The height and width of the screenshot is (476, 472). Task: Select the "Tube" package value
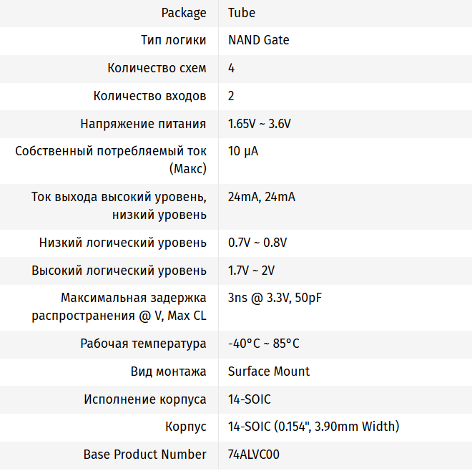pos(242,13)
